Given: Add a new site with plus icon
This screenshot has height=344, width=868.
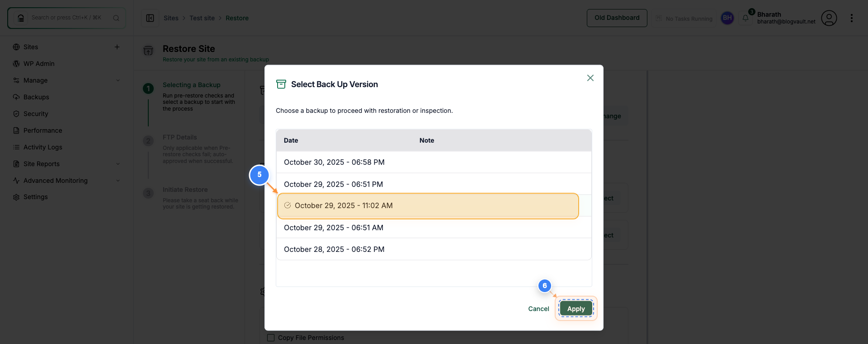Looking at the screenshot, I should tap(117, 47).
